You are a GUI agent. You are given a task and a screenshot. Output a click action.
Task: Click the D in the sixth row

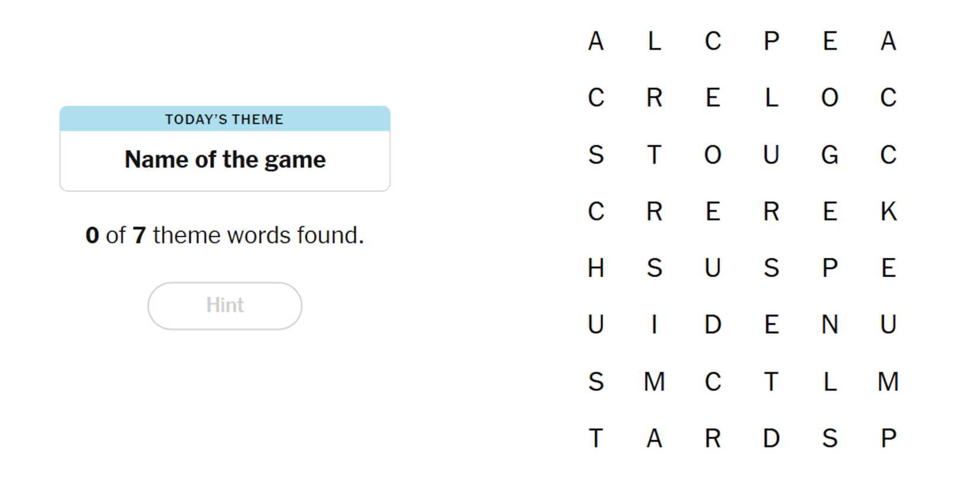pyautogui.click(x=713, y=324)
